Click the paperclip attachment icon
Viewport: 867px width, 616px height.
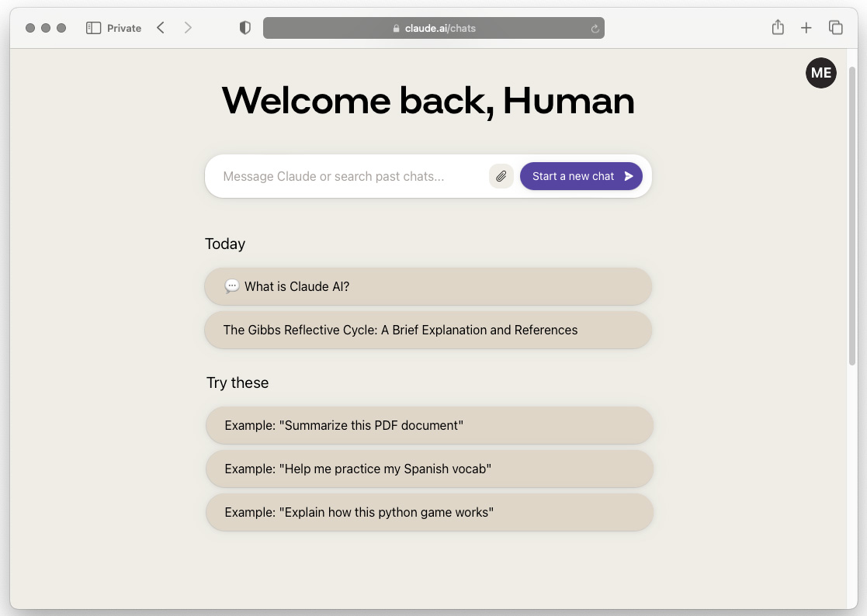(x=501, y=176)
